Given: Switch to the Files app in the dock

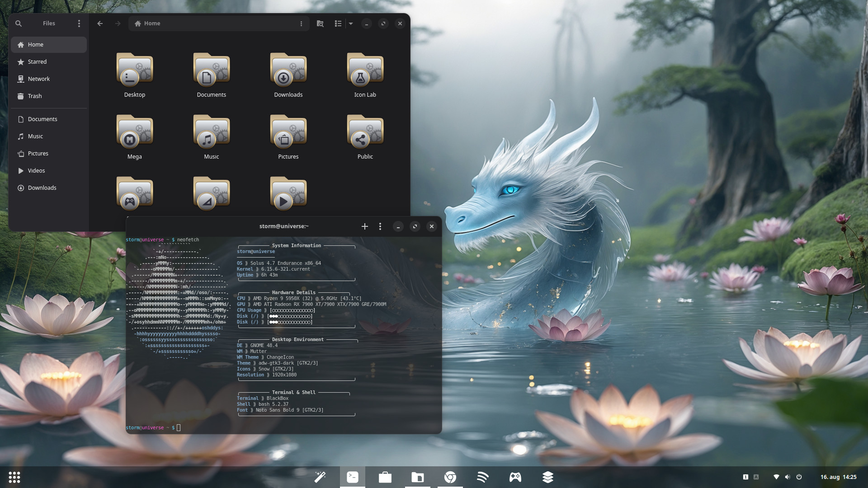Looking at the screenshot, I should 418,477.
